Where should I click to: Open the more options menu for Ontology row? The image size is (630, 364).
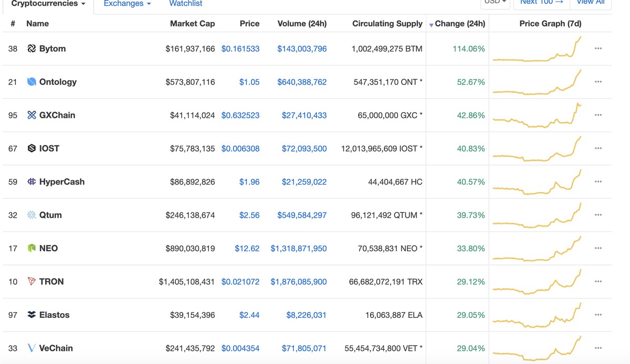598,82
